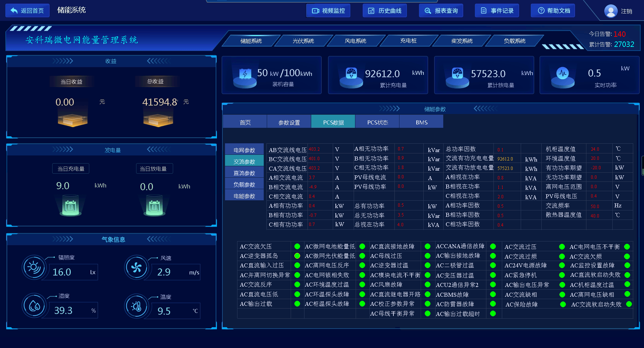Click the 交流频率 row label

click(558, 205)
